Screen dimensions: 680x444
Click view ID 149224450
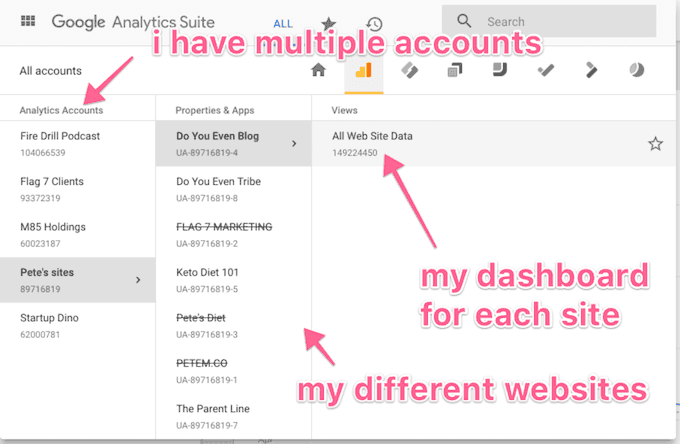coord(355,153)
